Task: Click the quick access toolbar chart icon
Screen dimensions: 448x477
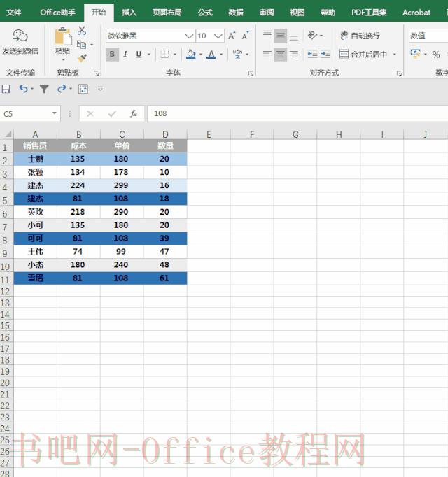Action: [x=83, y=89]
